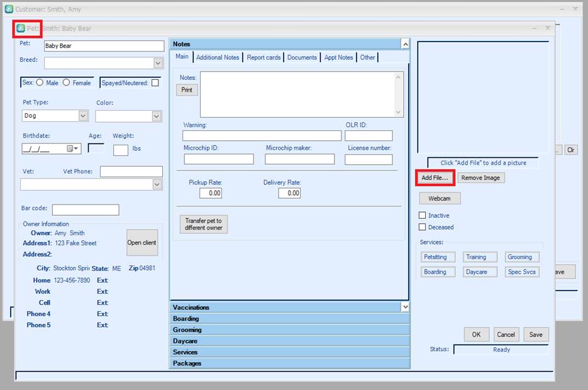Switch to the Report cards tab
The image size is (588, 390).
coord(263,57)
